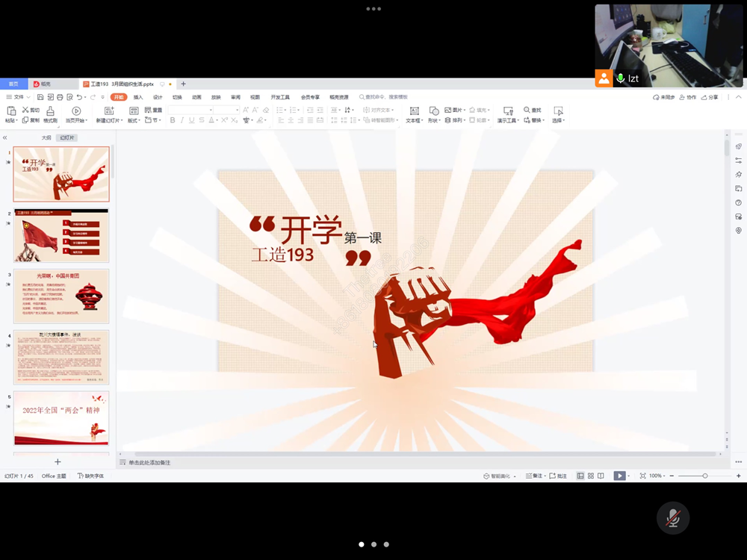Image resolution: width=747 pixels, height=560 pixels.
Task: Click the Print Preview icon
Action: pyautogui.click(x=69, y=97)
